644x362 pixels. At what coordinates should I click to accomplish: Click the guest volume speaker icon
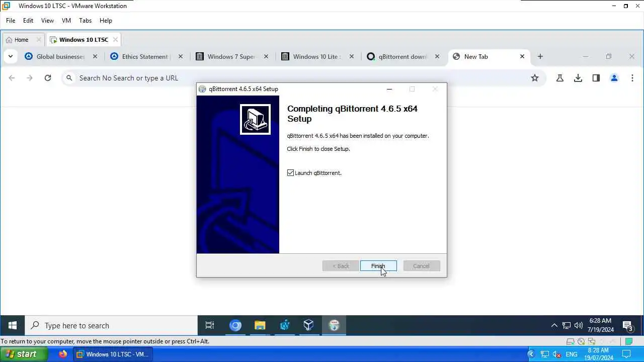click(x=579, y=325)
